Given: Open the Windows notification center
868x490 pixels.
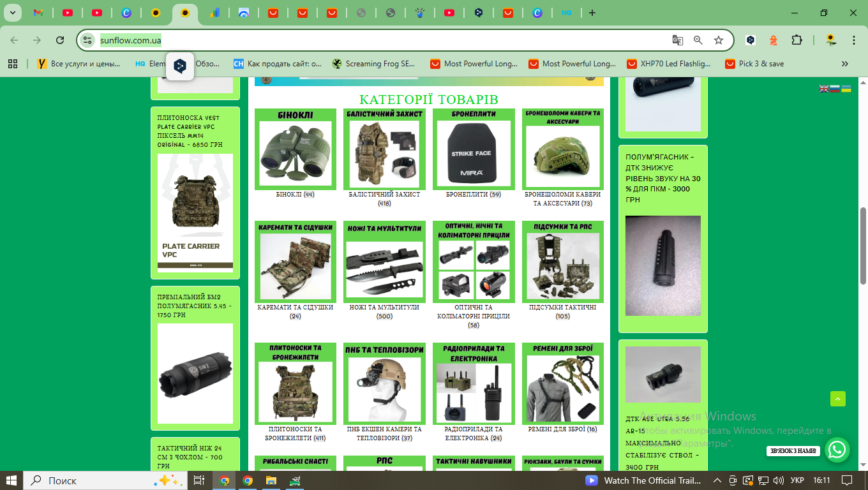Looking at the screenshot, I should [846, 480].
